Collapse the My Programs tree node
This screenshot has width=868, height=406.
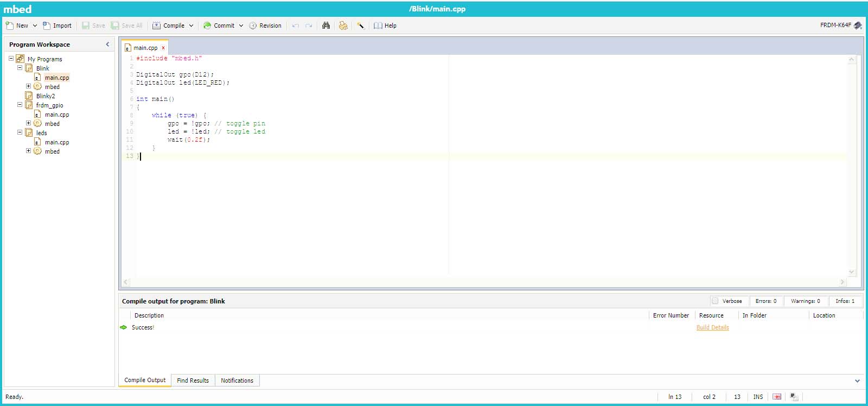[x=11, y=59]
